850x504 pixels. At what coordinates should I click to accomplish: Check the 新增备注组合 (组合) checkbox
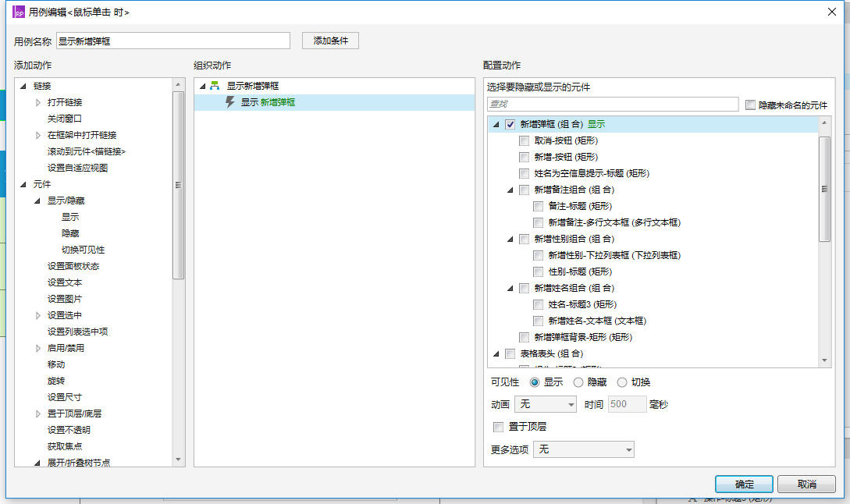tap(525, 190)
